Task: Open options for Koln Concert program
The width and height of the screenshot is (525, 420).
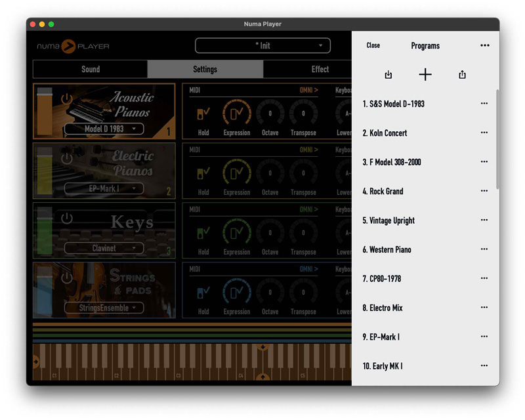Action: [484, 133]
